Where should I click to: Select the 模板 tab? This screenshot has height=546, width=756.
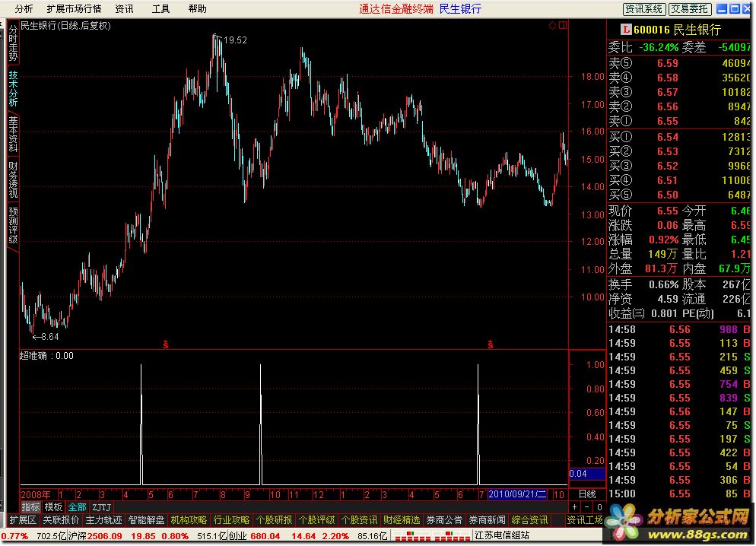[53, 507]
